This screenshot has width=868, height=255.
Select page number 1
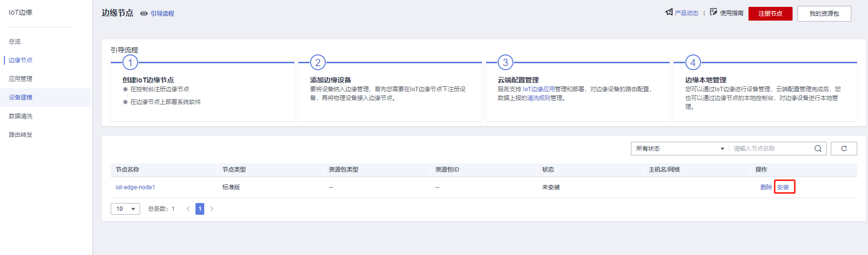pyautogui.click(x=200, y=209)
